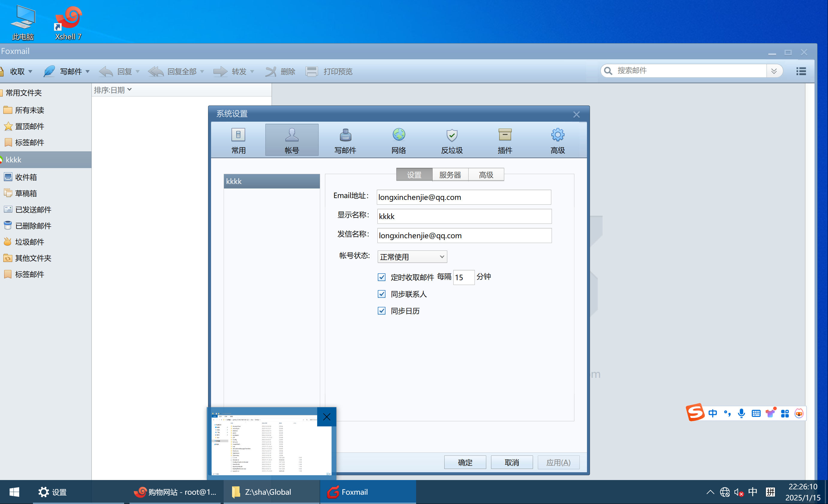This screenshot has width=828, height=504.
Task: Open the 写邮件 settings category icon
Action: click(x=345, y=135)
